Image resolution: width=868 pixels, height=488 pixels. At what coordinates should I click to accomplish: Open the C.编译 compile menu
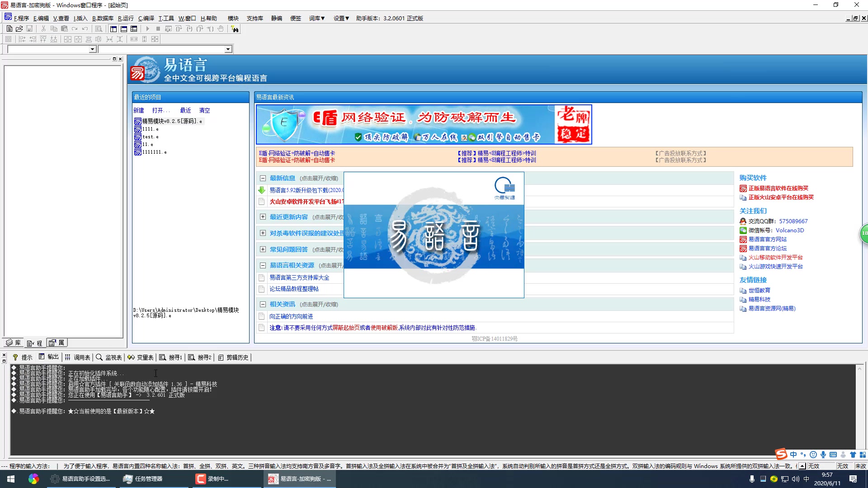[146, 19]
